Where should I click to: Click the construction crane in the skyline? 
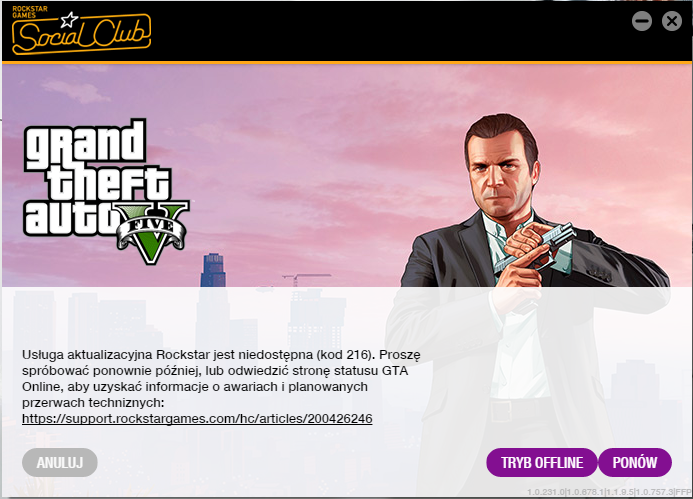tap(306, 280)
